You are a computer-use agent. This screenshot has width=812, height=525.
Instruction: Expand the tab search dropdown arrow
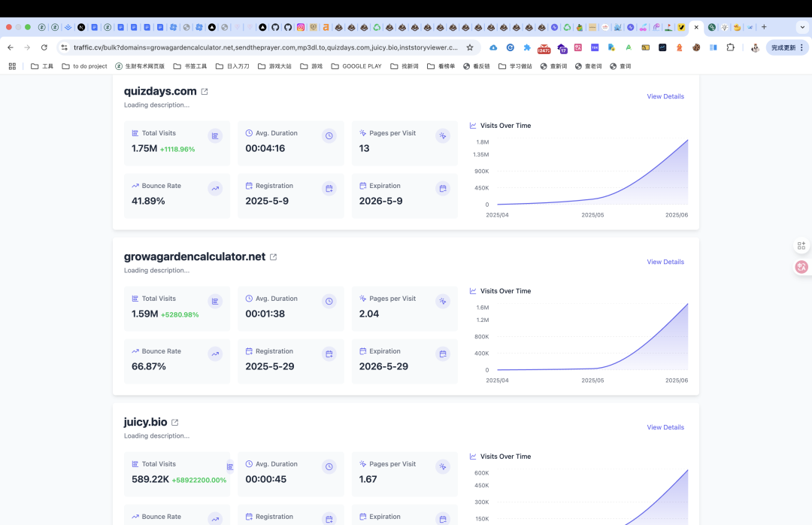click(x=802, y=27)
